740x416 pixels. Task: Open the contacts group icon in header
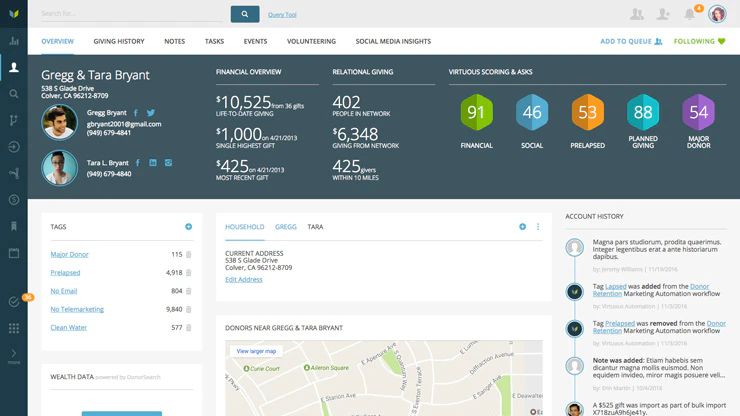637,14
